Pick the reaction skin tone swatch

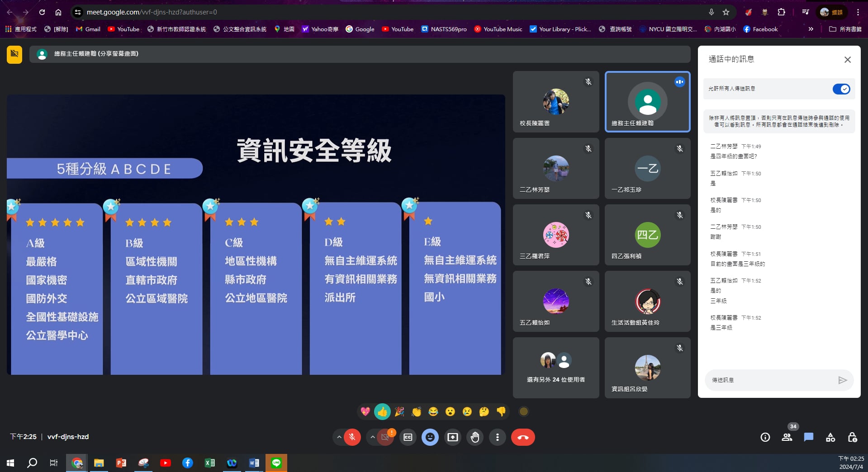(x=524, y=411)
